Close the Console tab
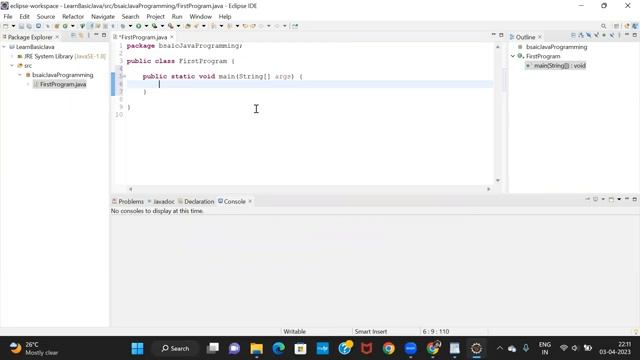The height and width of the screenshot is (360, 640). click(250, 202)
